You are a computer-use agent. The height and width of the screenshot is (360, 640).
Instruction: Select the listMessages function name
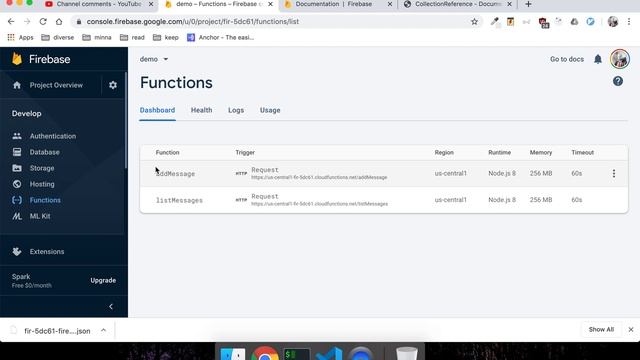[179, 200]
